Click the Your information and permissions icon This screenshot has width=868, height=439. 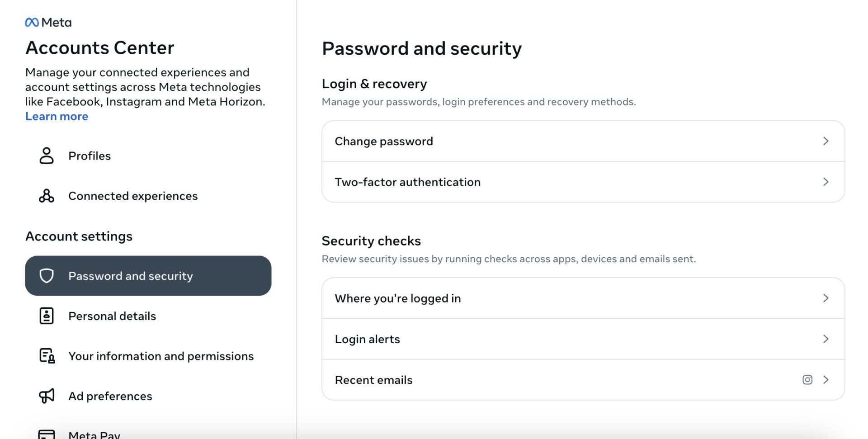point(47,356)
